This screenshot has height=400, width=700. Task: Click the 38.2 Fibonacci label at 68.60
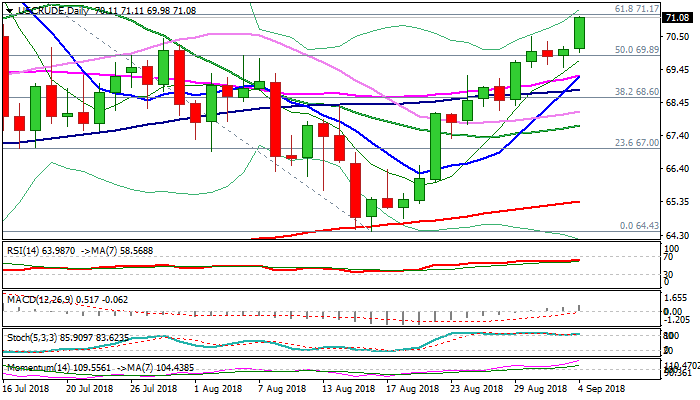point(635,91)
